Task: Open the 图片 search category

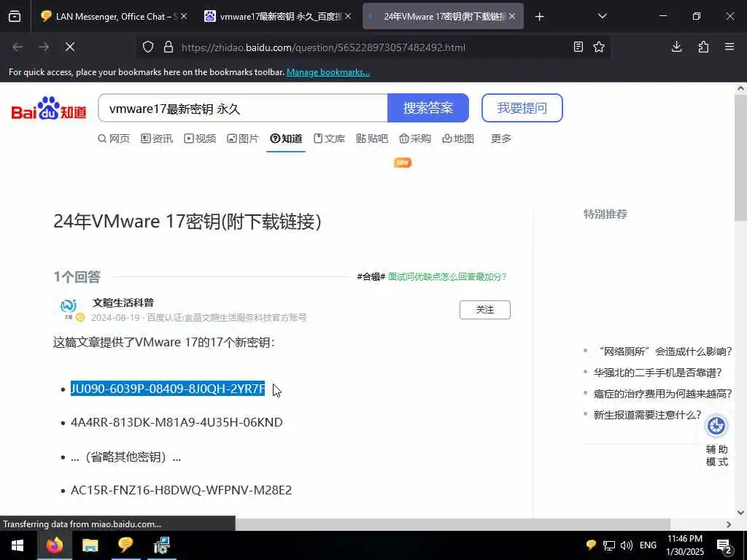Action: (243, 139)
